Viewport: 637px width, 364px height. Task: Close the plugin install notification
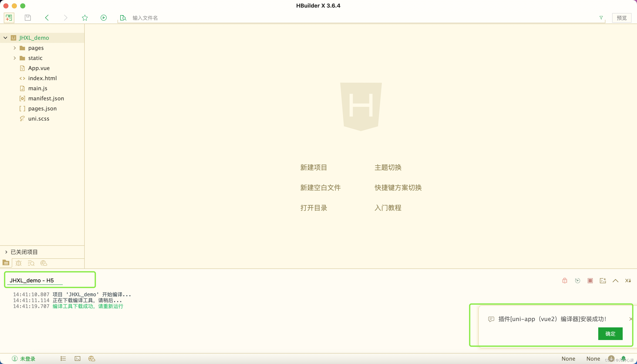631,319
